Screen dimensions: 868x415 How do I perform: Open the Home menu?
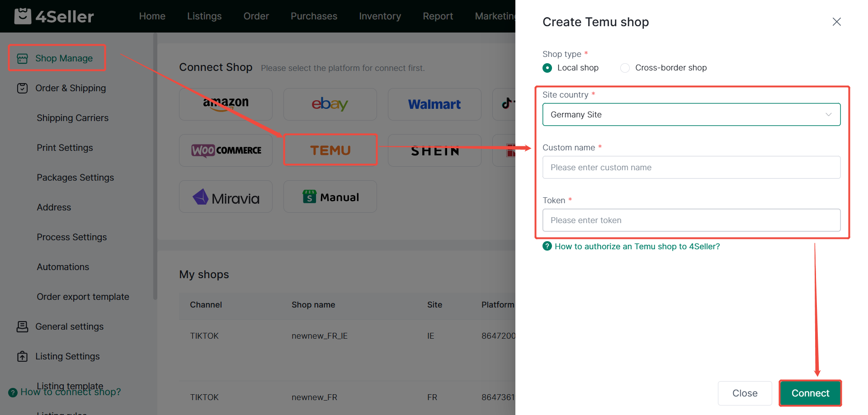pos(152,16)
